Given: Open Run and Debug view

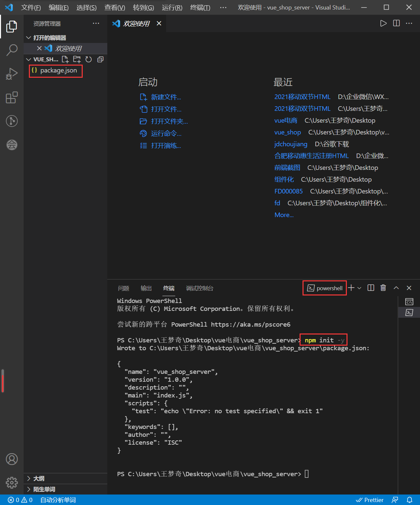Looking at the screenshot, I should point(12,74).
